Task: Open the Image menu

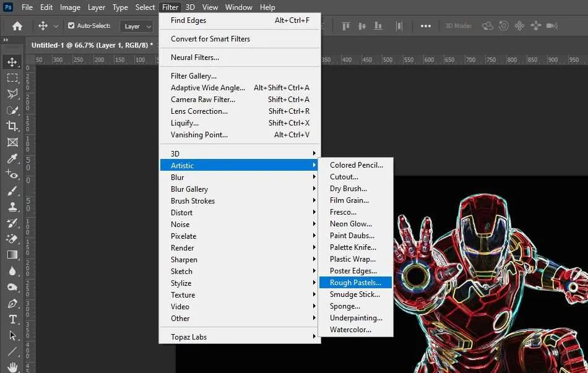Action: click(70, 7)
